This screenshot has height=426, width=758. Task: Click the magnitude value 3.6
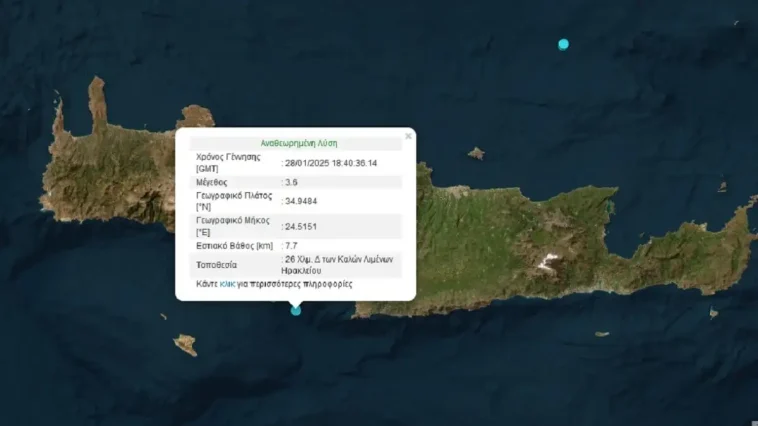coord(293,182)
